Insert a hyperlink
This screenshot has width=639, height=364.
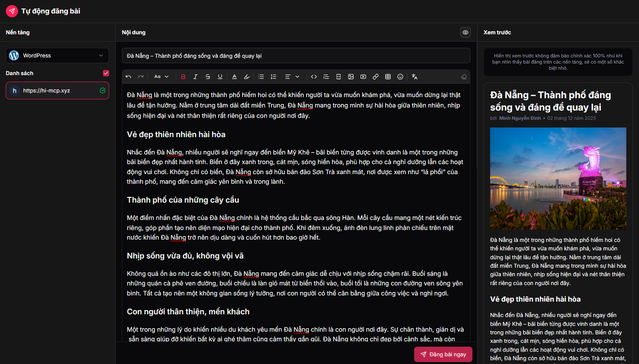pos(376,77)
